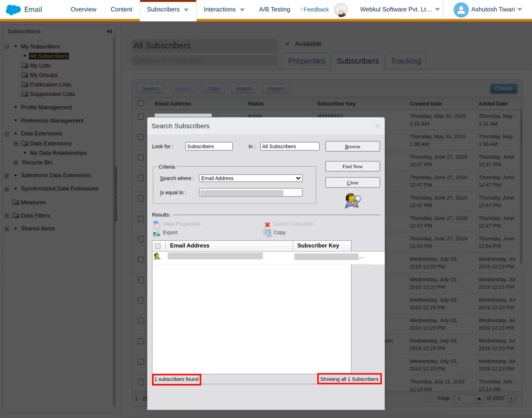
Task: Click the select-all icon in results header
Action: (x=157, y=246)
